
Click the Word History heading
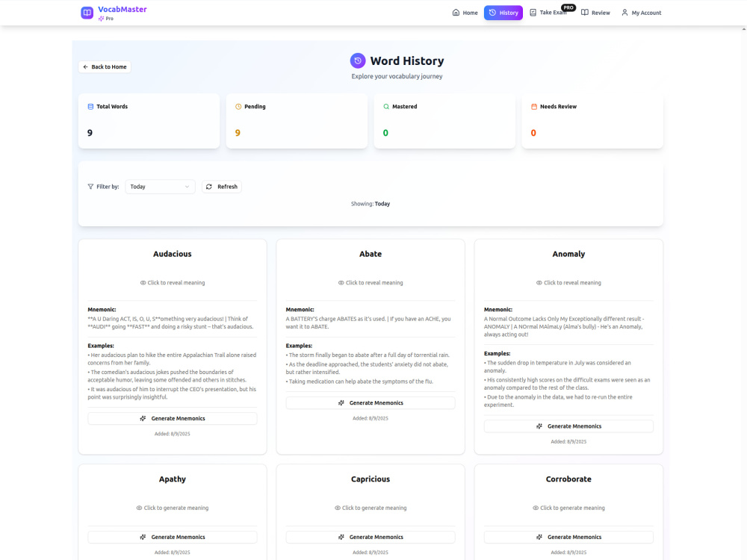[x=407, y=61]
